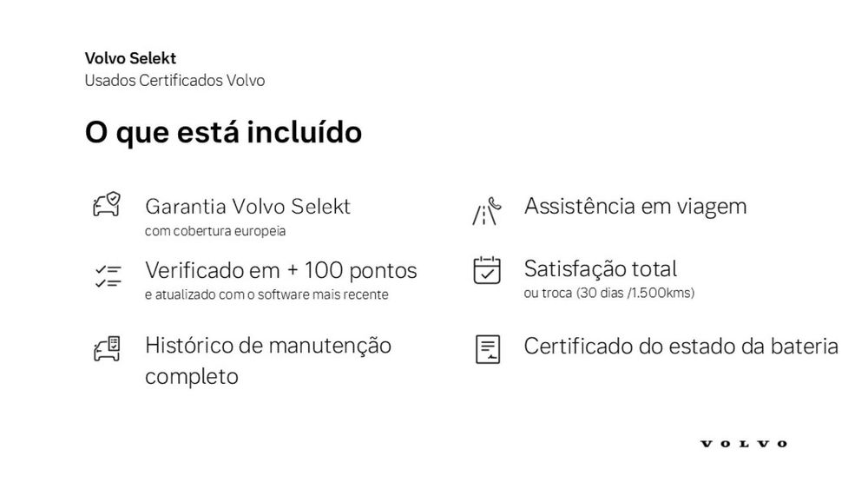The height and width of the screenshot is (489, 868).
Task: Select the Garantia Volvo Selekt heading
Action: (247, 207)
